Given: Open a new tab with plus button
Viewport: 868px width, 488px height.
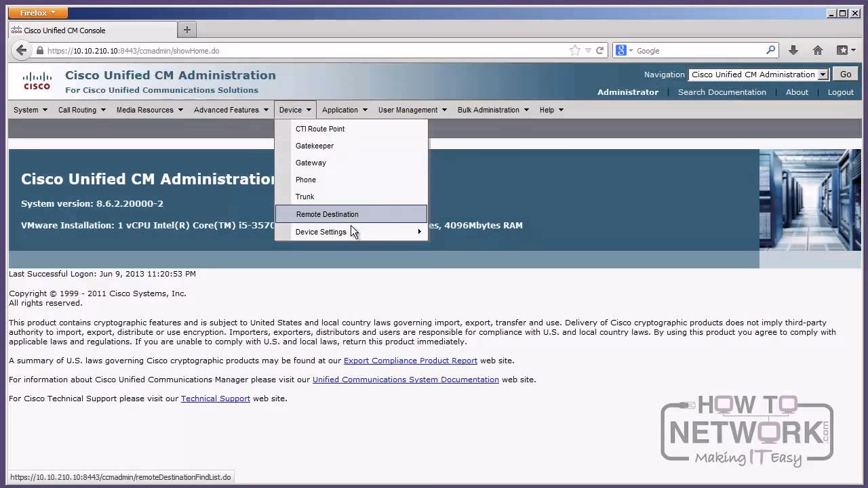Looking at the screenshot, I should tap(187, 30).
